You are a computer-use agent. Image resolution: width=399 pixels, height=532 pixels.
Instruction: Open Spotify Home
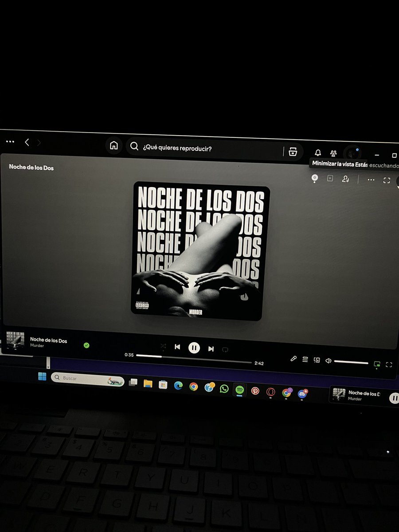coord(114,145)
